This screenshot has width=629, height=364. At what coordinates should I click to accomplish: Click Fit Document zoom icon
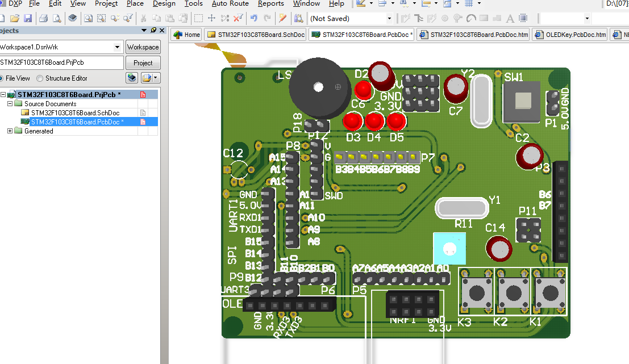tap(88, 18)
